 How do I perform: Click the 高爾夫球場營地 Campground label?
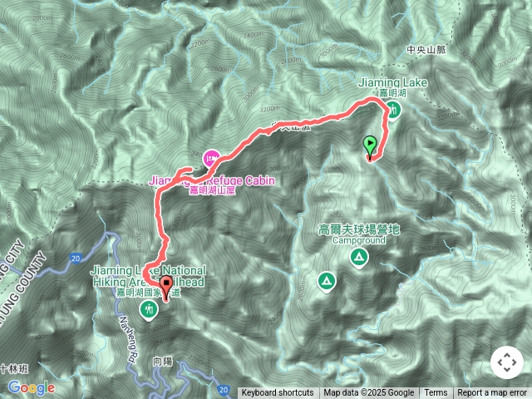pyautogui.click(x=359, y=234)
